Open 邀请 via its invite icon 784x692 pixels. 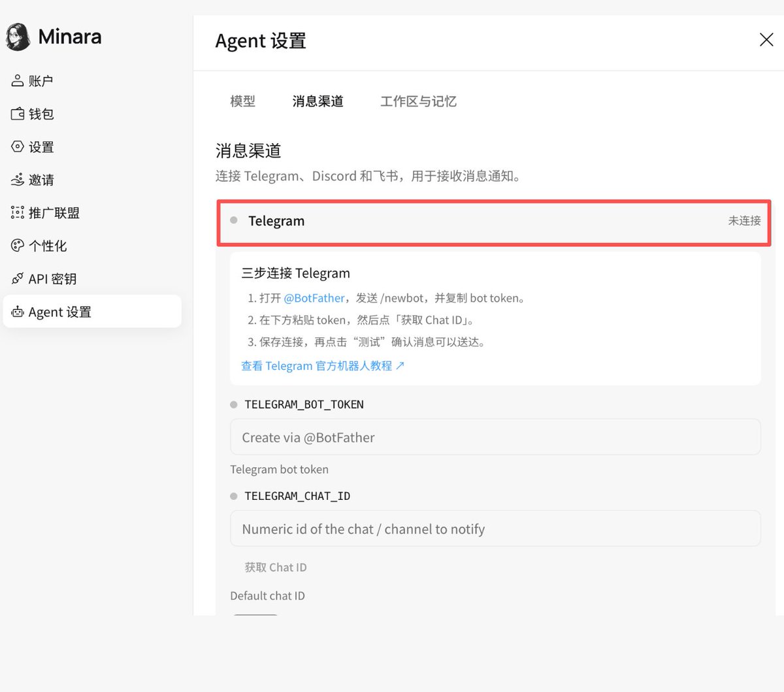point(18,179)
